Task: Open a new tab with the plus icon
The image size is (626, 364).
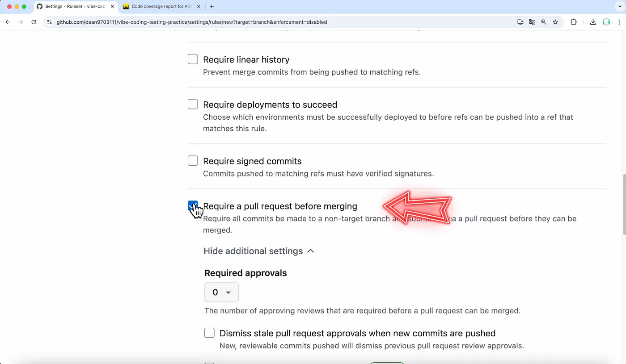Action: pyautogui.click(x=211, y=6)
